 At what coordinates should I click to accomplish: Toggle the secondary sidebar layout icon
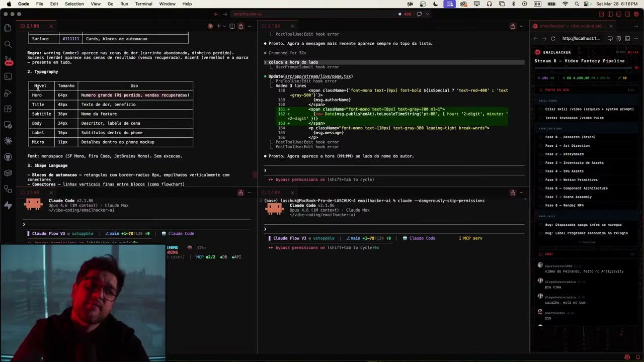(x=627, y=14)
